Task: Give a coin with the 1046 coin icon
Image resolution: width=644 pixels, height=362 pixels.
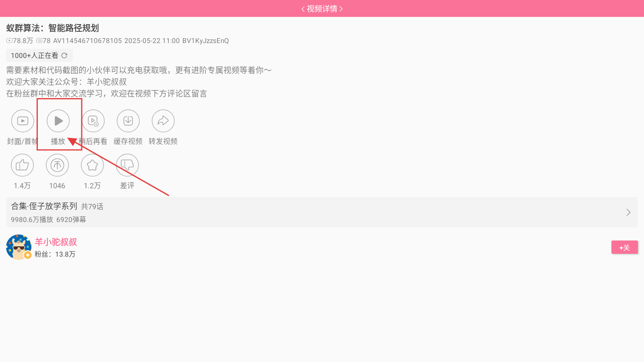Action: tap(57, 165)
